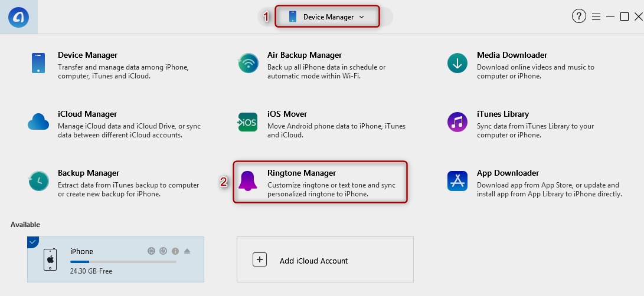
Task: Open Air Backup Manager title
Action: click(x=305, y=55)
